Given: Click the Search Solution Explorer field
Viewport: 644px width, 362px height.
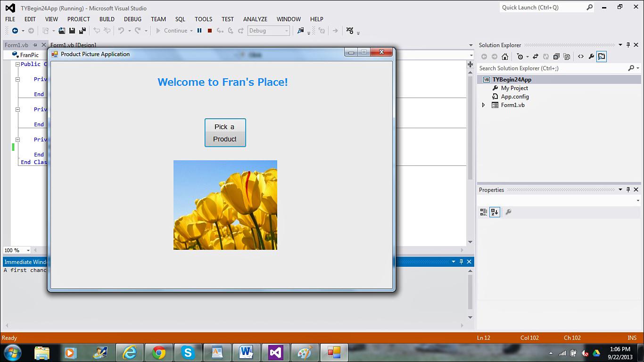Looking at the screenshot, I should [553, 68].
